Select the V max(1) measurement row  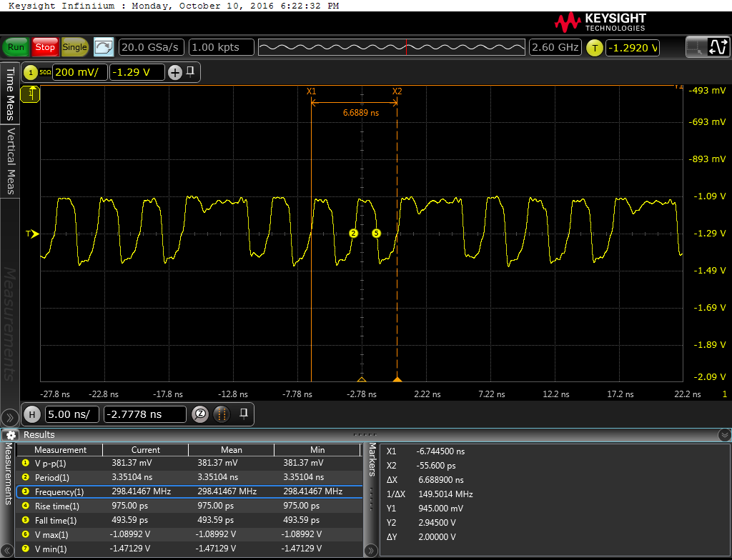[x=189, y=534]
